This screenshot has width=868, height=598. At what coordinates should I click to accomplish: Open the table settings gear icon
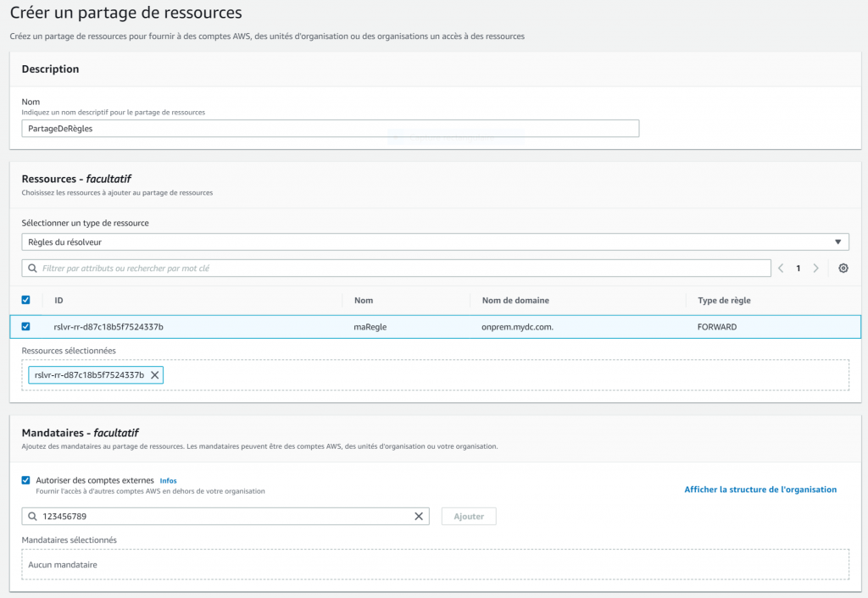point(843,269)
